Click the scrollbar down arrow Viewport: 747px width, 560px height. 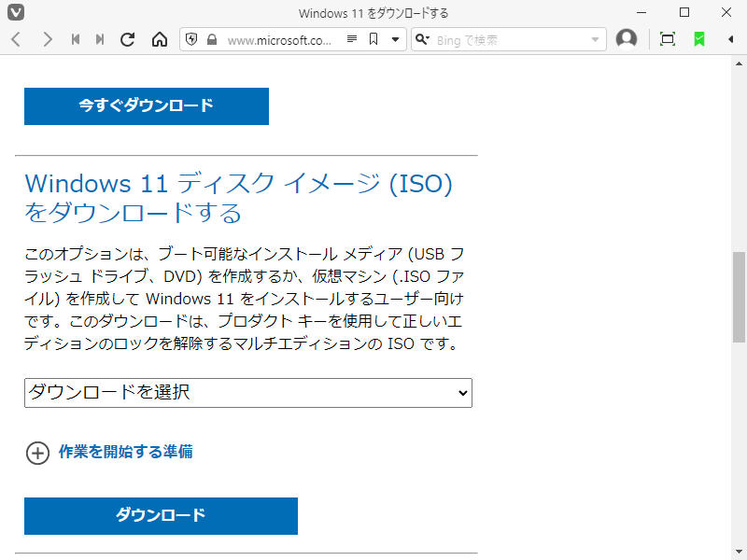[x=739, y=552]
